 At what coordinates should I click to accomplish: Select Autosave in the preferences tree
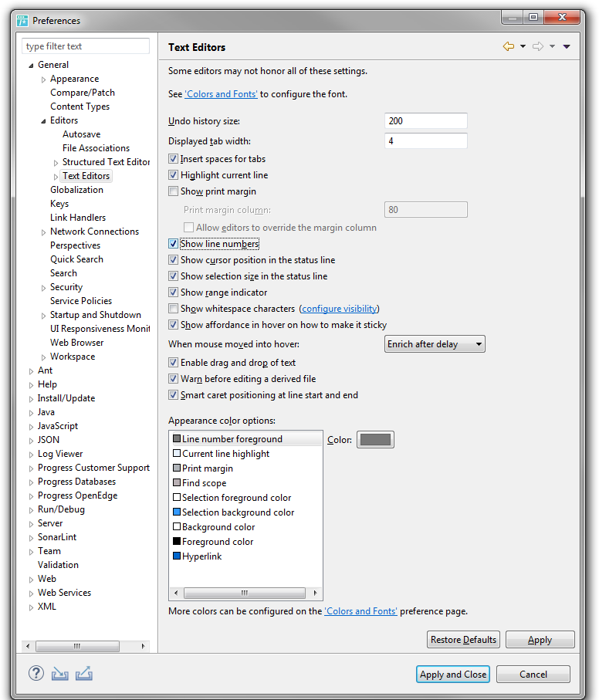[x=81, y=134]
